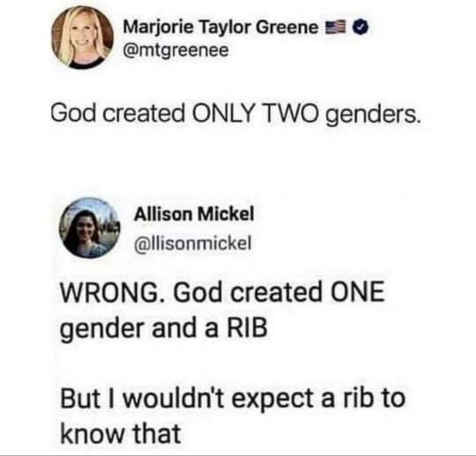Screen dimensions: 476x456
Task: Click the capitalized word RIB in the reply
Action: (x=247, y=329)
